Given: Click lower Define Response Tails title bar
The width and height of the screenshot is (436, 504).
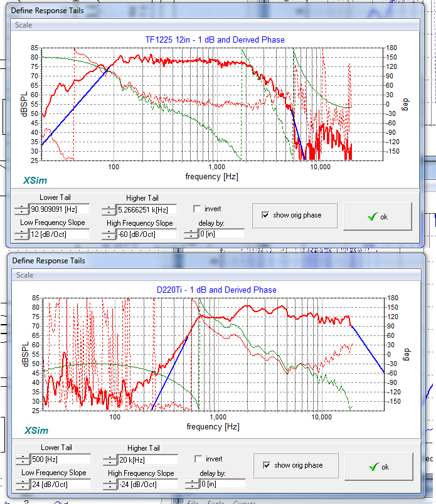Looking at the screenshot, I should click(216, 260).
